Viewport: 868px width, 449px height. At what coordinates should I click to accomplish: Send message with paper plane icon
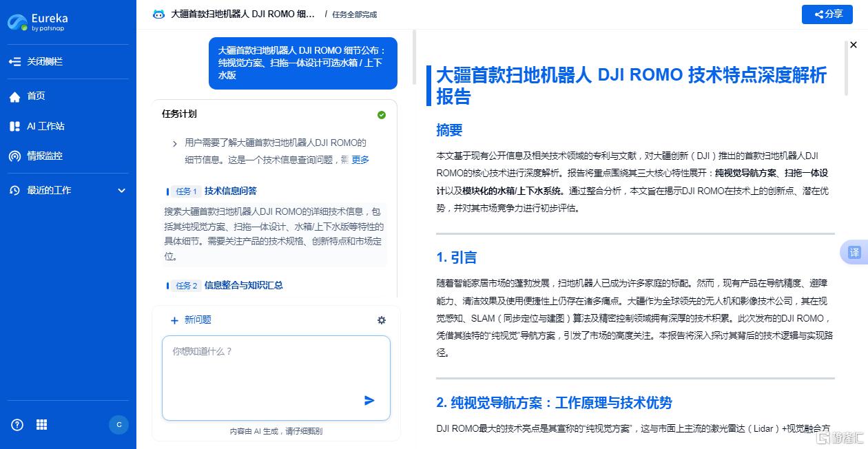click(x=369, y=400)
